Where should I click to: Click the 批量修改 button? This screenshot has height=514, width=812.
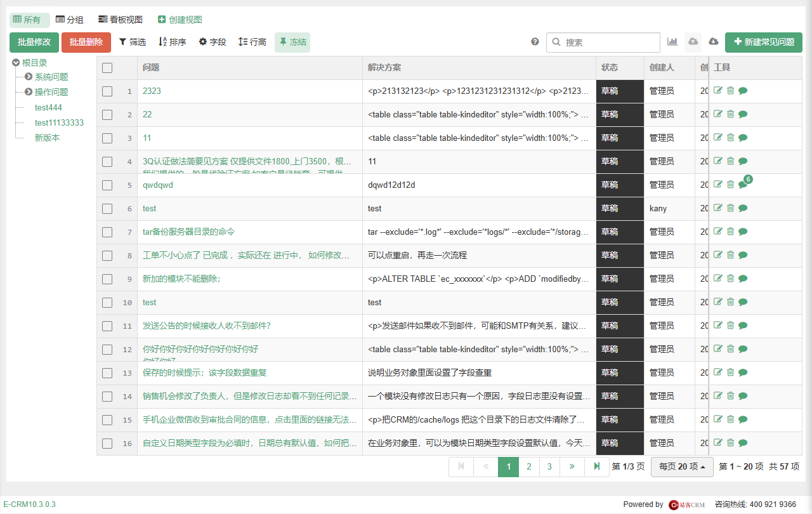click(x=34, y=42)
